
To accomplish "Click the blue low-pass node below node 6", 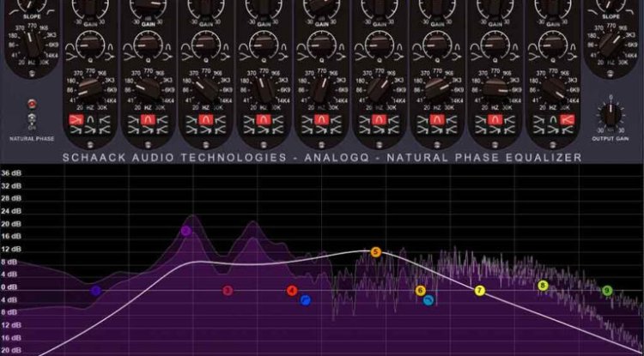I will [428, 300].
